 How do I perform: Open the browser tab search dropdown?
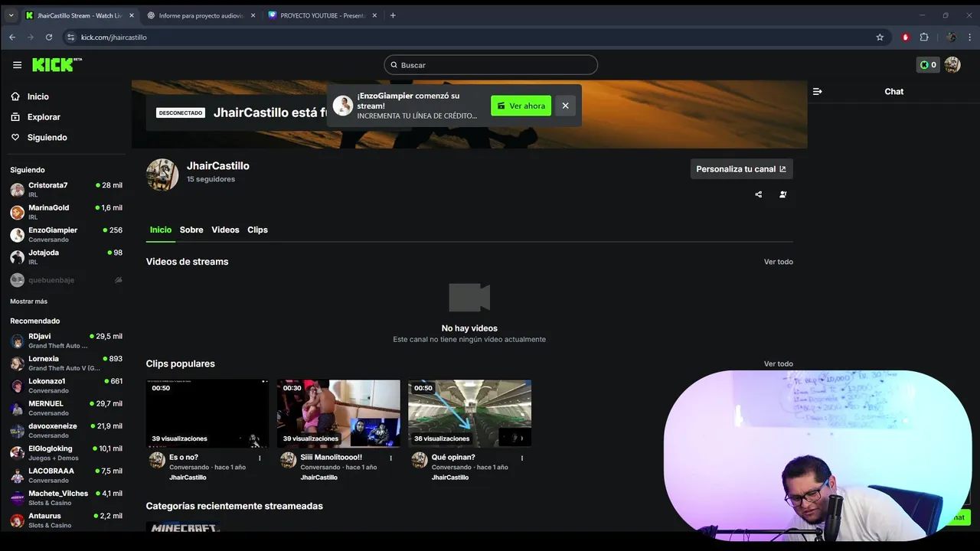point(11,15)
